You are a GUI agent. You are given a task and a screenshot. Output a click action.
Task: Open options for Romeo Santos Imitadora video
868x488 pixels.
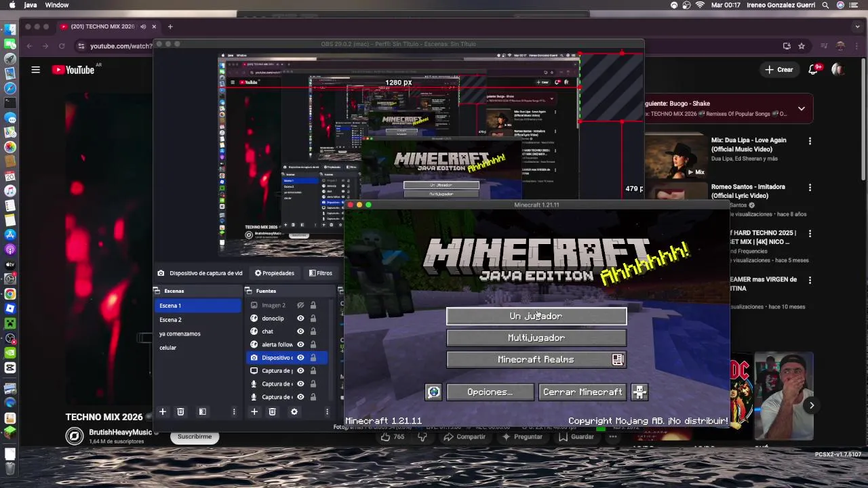pos(810,187)
